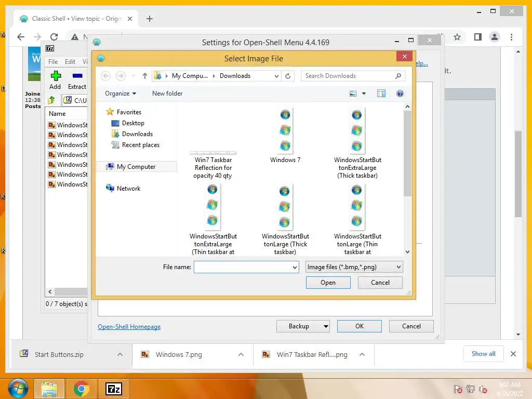The width and height of the screenshot is (532, 399).
Task: Bookmark this page with the star icon
Action: point(457,37)
